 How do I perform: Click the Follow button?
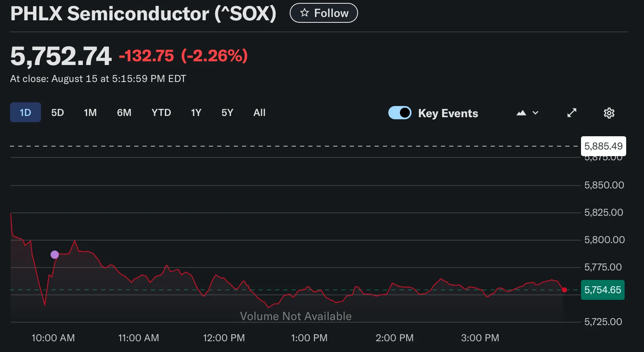click(324, 13)
